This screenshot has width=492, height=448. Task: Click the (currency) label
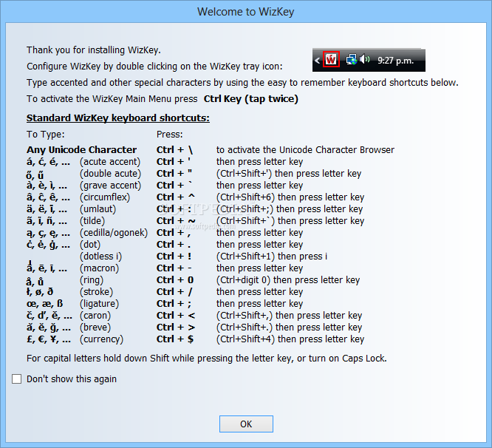point(102,339)
